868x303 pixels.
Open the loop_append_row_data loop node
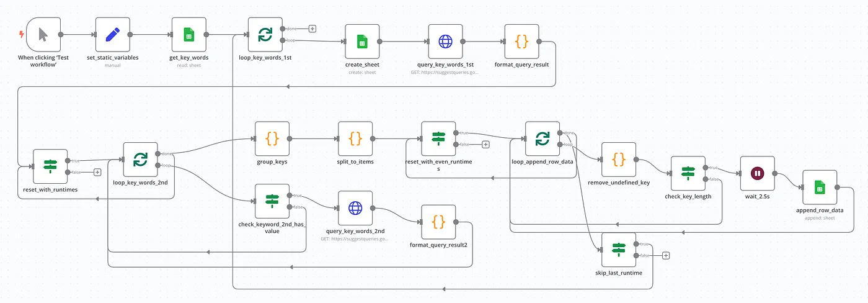pyautogui.click(x=542, y=138)
